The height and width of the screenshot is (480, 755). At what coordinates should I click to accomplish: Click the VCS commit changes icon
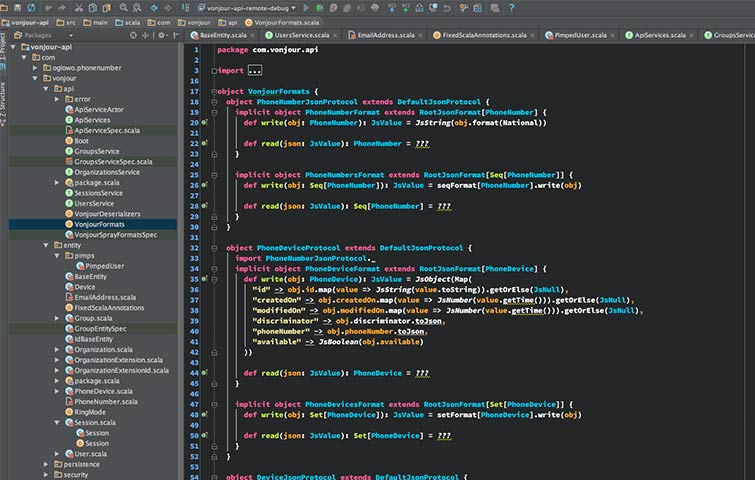(405, 8)
